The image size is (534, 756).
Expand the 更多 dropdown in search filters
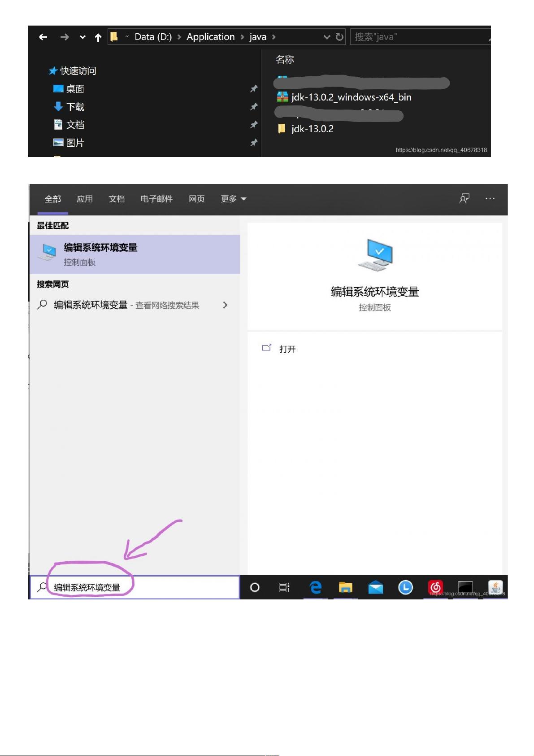point(233,199)
